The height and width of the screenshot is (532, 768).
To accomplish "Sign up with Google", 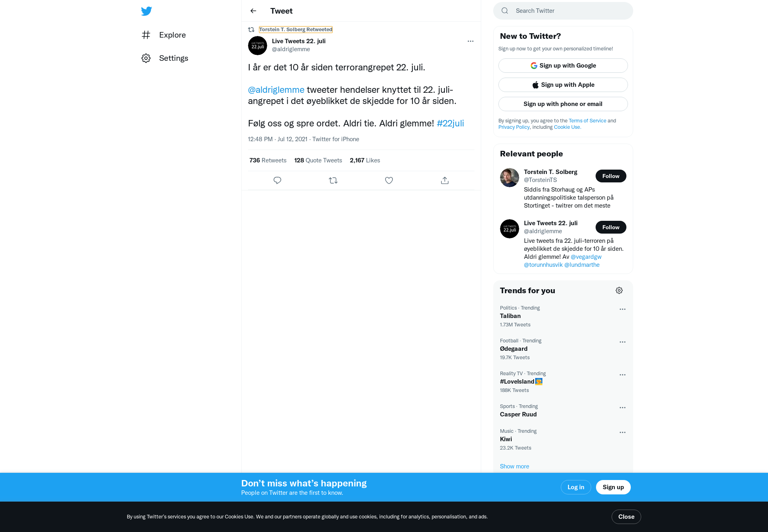I will click(563, 66).
